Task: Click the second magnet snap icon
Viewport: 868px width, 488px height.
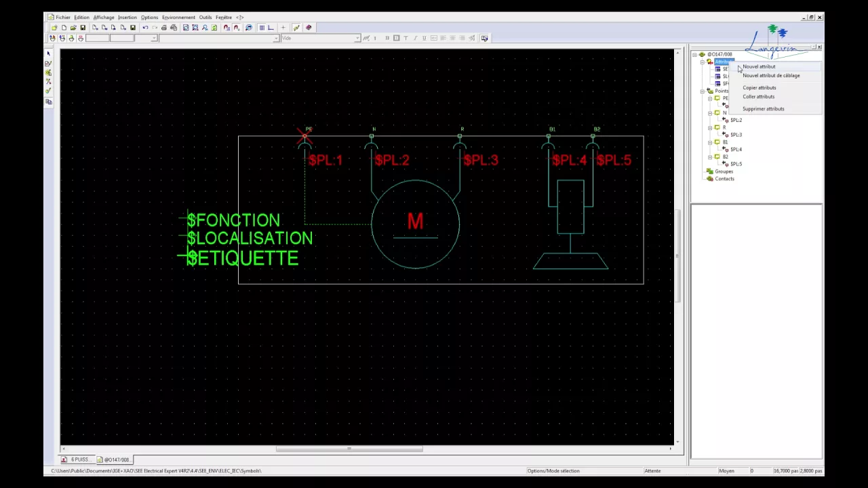Action: tap(237, 28)
